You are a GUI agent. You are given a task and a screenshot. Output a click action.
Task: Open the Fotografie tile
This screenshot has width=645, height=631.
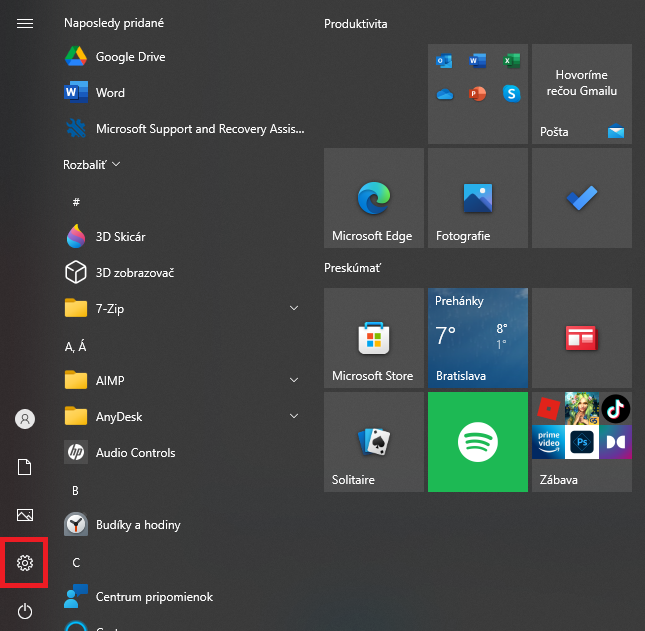tap(478, 198)
